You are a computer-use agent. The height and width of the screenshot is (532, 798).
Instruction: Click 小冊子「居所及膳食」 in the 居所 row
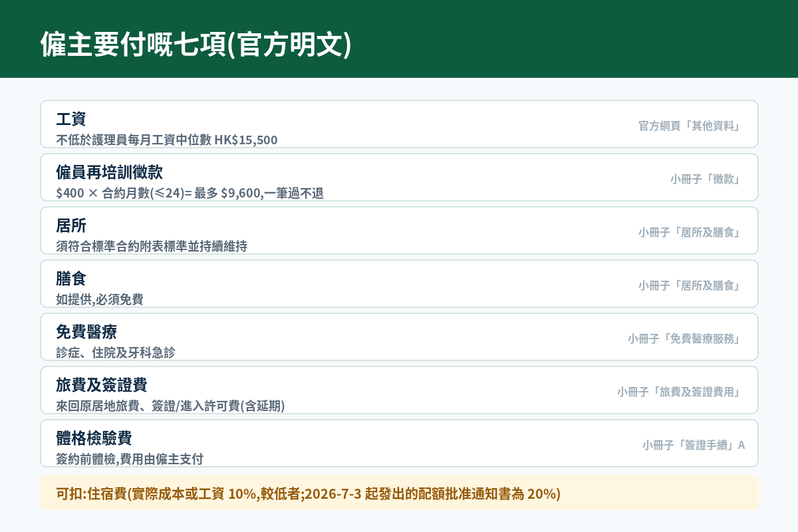coord(690,232)
